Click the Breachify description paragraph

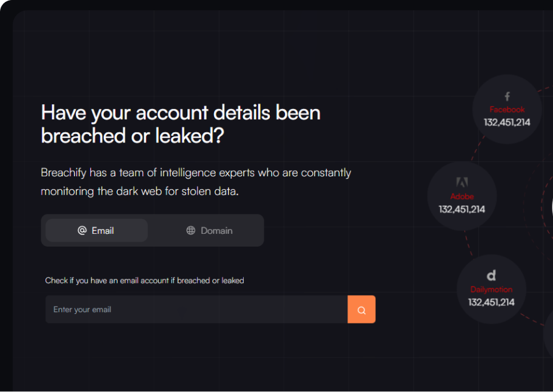tap(196, 182)
